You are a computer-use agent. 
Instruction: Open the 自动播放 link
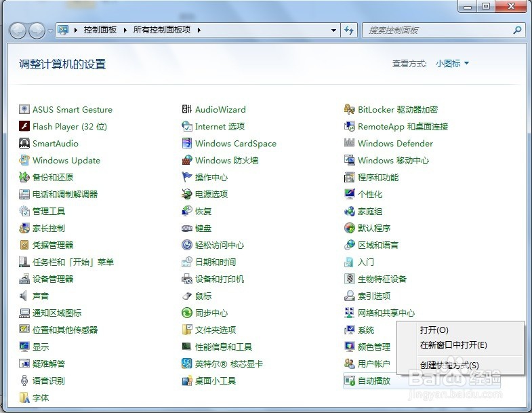[x=374, y=380]
